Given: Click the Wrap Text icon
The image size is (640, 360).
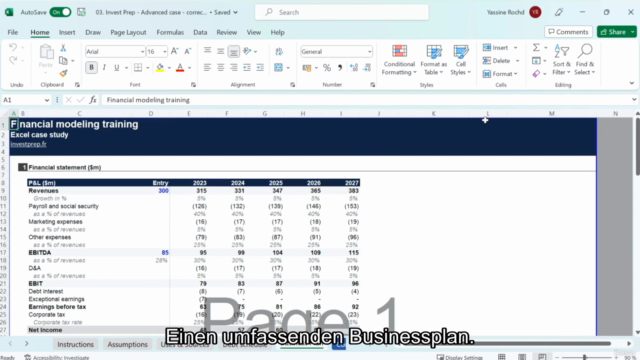Looking at the screenshot, I should coord(279,51).
